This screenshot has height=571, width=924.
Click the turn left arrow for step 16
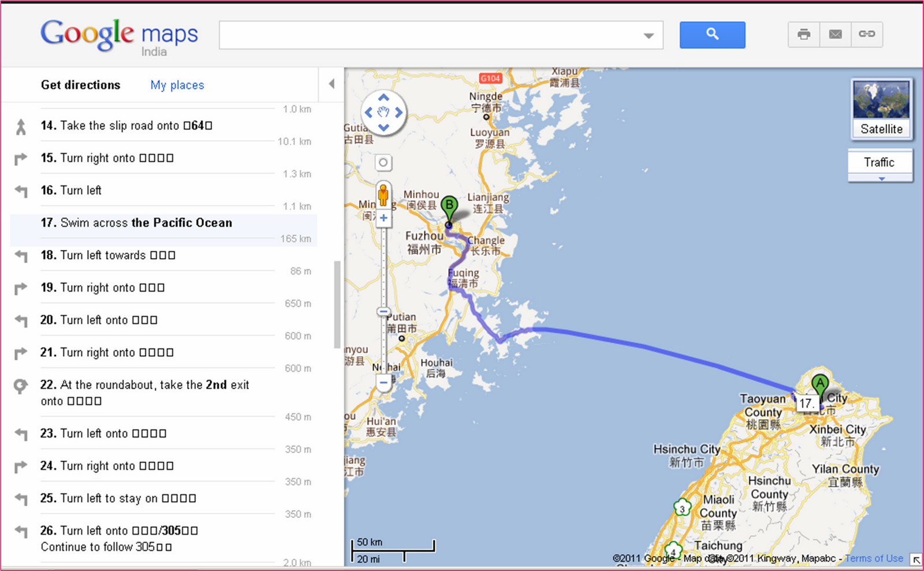21,191
